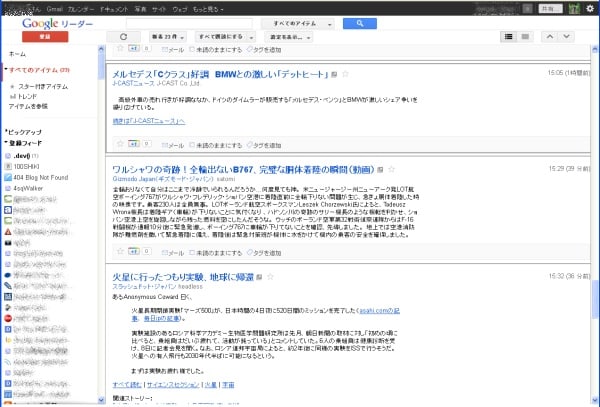This screenshot has height=407, width=600.
Task: Open メルセデス article in new window icon
Action: [x=334, y=74]
